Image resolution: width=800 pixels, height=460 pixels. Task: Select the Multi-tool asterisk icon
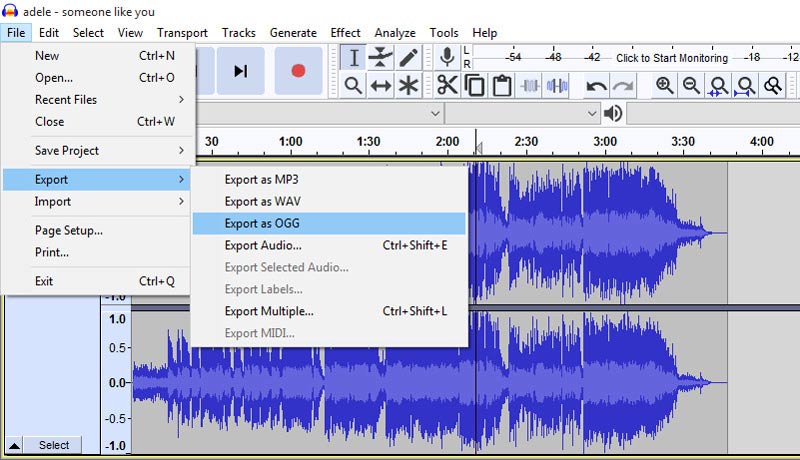pos(408,86)
